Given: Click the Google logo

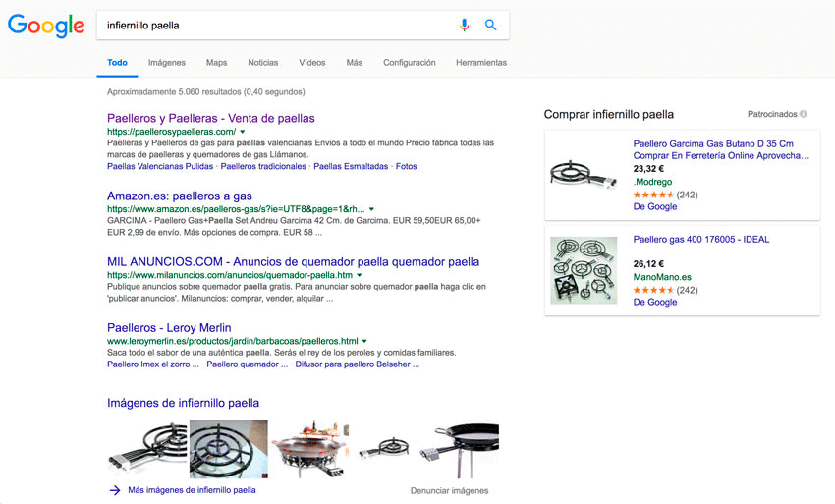Looking at the screenshot, I should (x=46, y=27).
